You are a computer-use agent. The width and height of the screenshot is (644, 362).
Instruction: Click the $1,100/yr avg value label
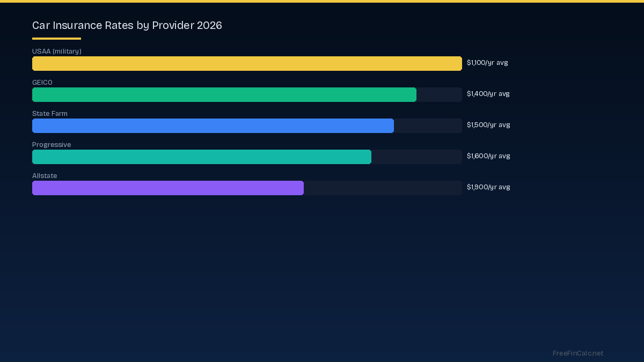pyautogui.click(x=487, y=63)
